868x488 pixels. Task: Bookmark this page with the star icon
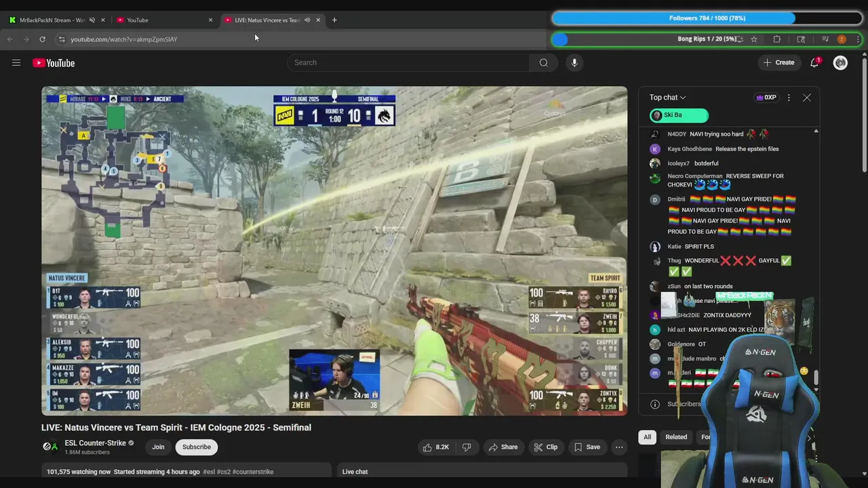(x=754, y=39)
